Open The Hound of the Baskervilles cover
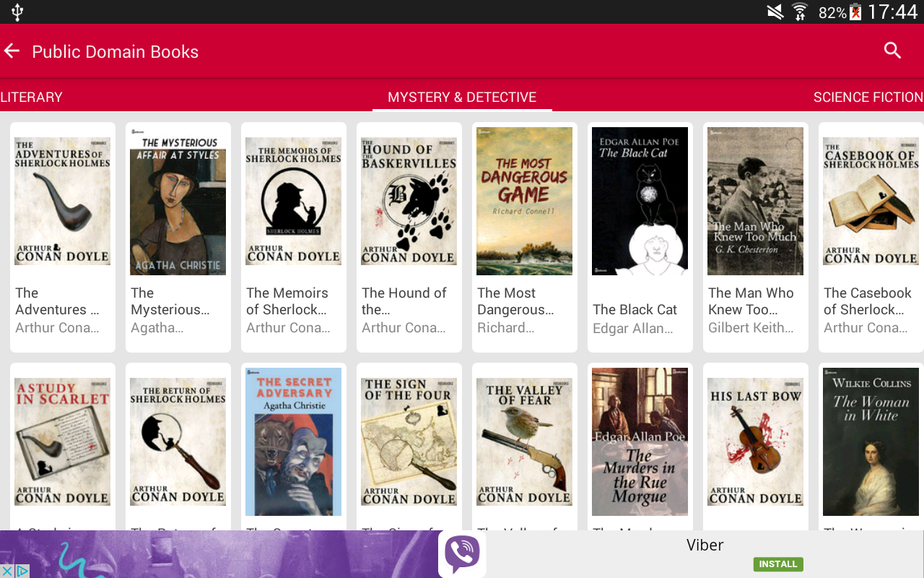 pyautogui.click(x=409, y=202)
